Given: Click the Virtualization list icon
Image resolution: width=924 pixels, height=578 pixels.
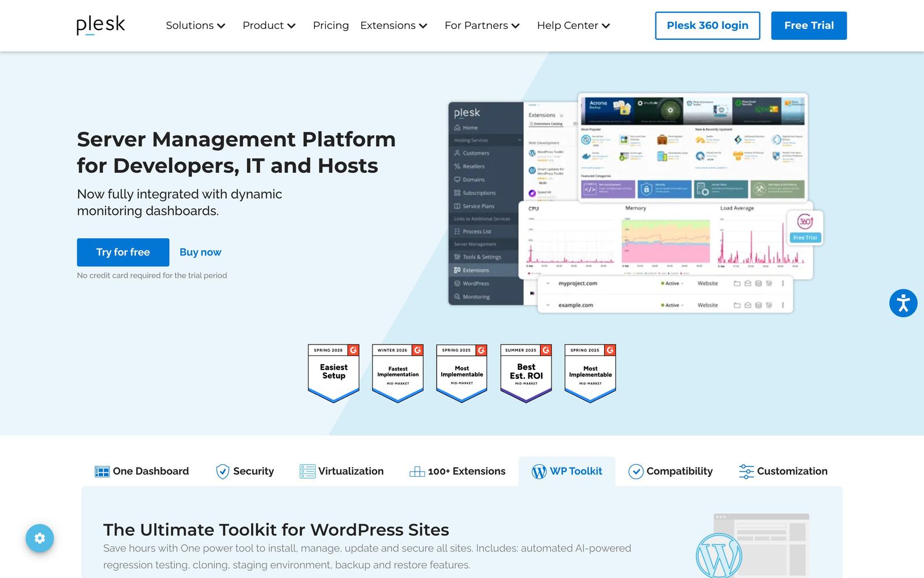Looking at the screenshot, I should [x=307, y=472].
